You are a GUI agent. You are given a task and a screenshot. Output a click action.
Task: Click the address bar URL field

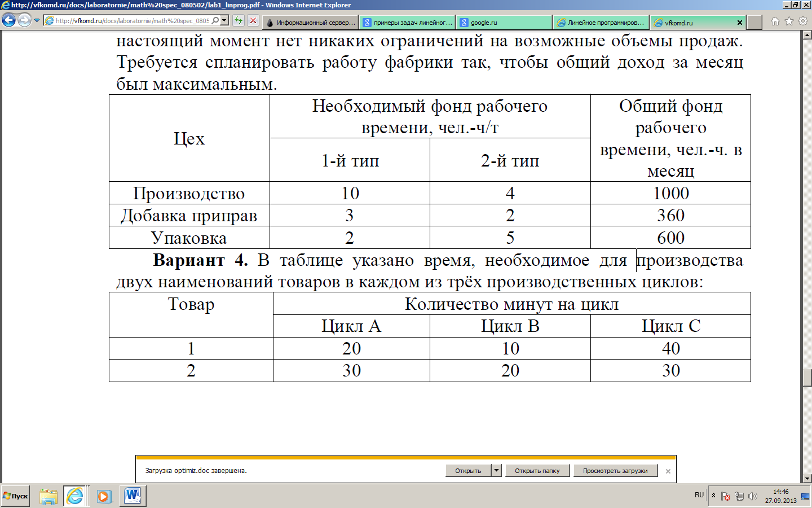coord(132,21)
